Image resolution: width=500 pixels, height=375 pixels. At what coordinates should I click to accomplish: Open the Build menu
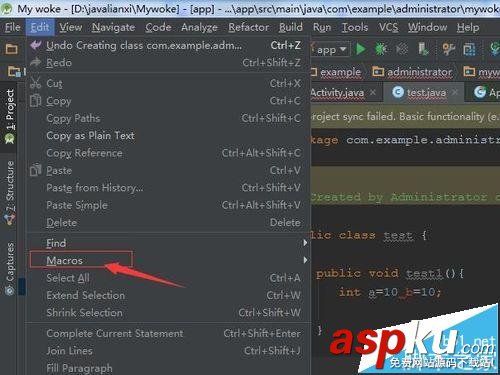[291, 27]
